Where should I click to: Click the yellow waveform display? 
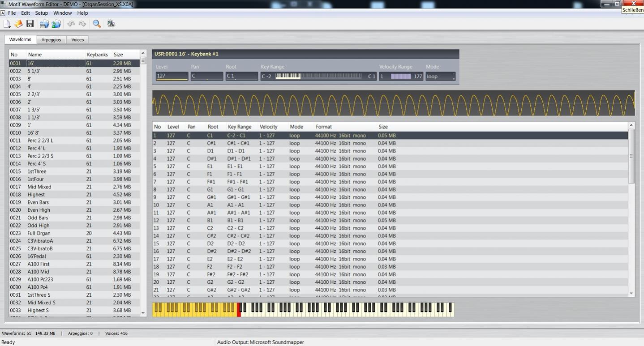393,103
